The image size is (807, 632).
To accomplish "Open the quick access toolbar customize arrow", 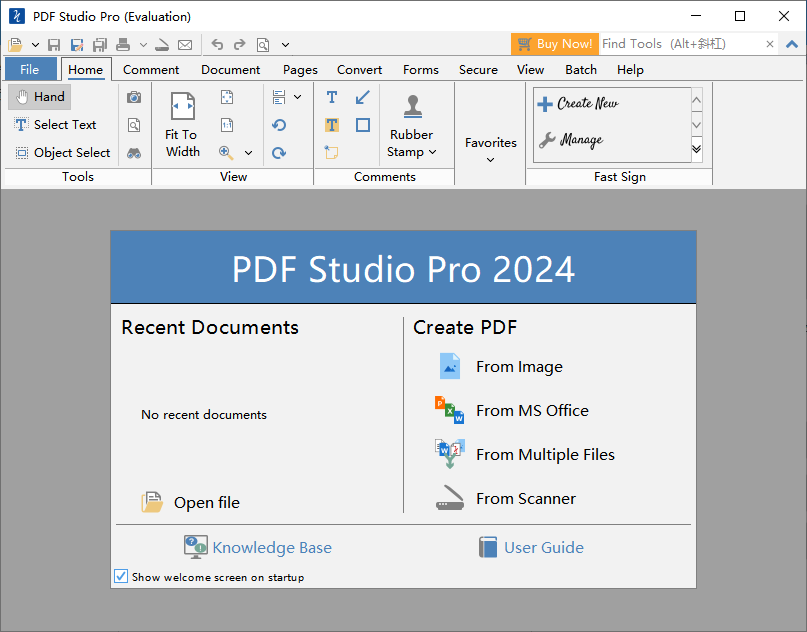I will (286, 45).
